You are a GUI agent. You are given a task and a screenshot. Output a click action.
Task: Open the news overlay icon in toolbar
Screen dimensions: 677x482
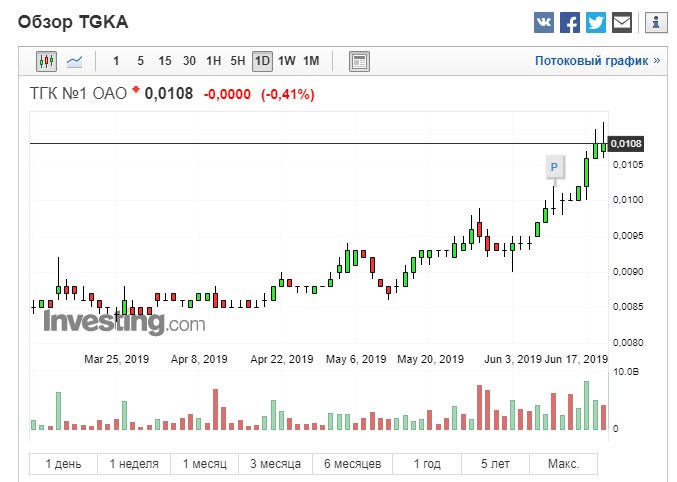(x=359, y=61)
